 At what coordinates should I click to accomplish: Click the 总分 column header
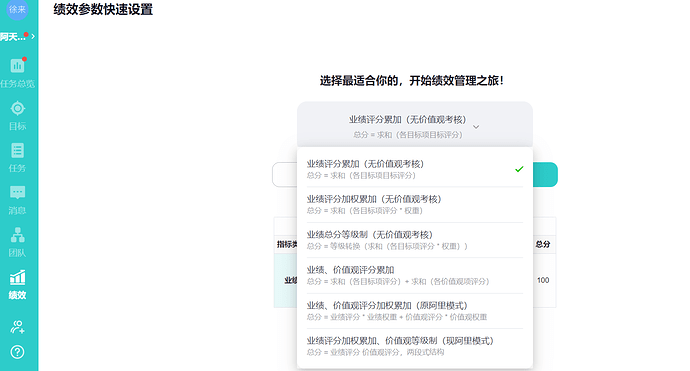coord(543,244)
